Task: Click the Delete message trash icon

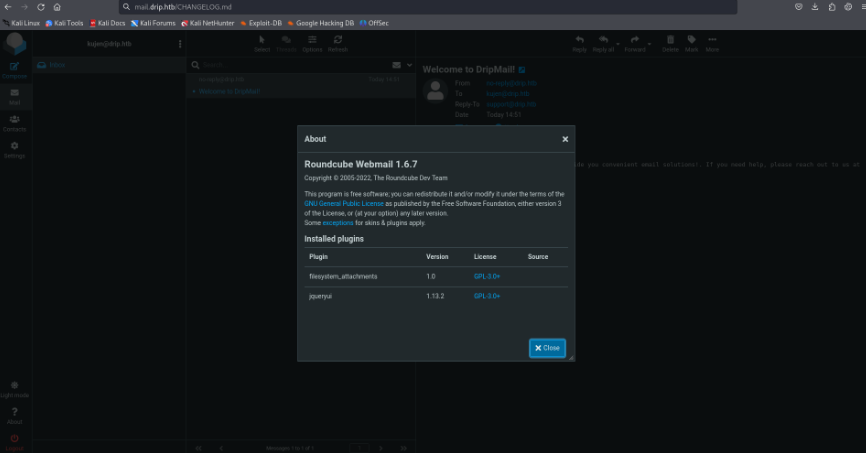Action: (669, 42)
